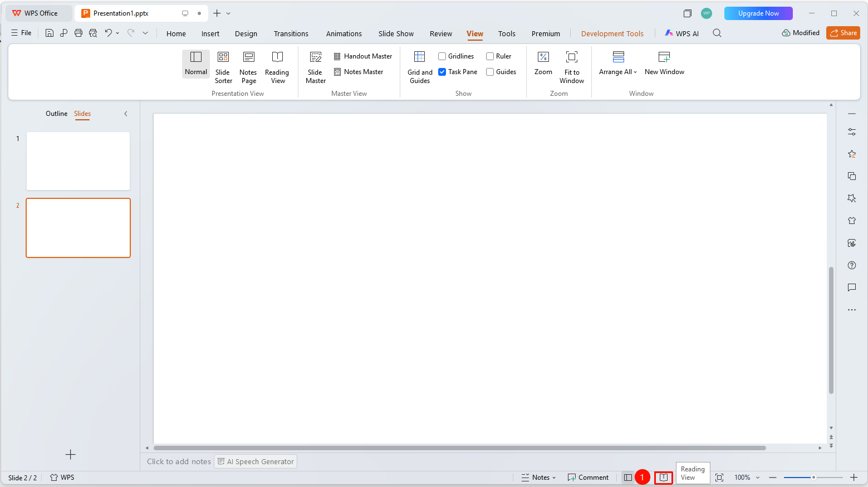Select slide 1 thumbnail

pyautogui.click(x=79, y=161)
